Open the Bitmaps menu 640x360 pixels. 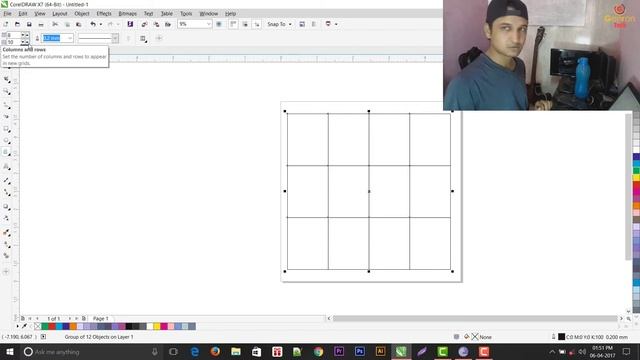127,13
